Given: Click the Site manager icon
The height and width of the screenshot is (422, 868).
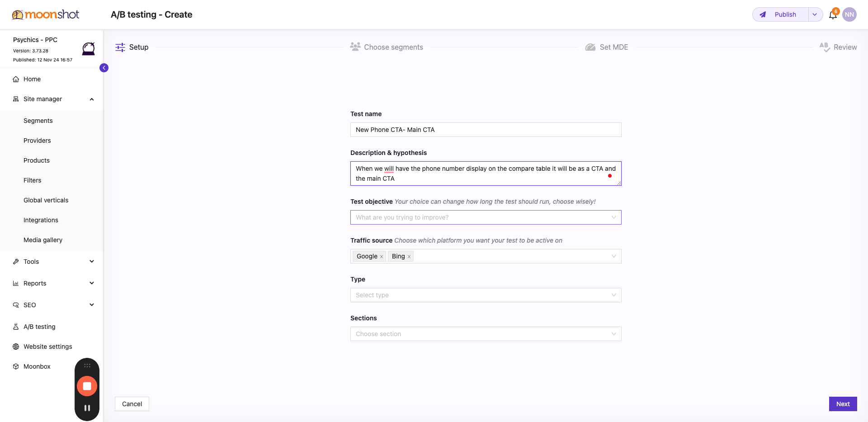Looking at the screenshot, I should (x=16, y=99).
